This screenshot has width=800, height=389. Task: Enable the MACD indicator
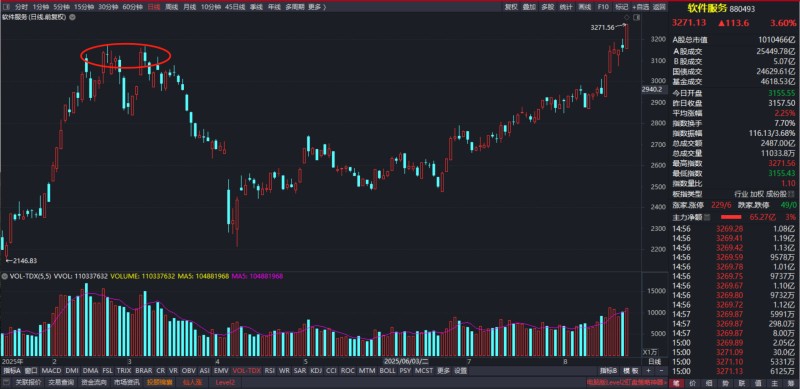tap(51, 371)
